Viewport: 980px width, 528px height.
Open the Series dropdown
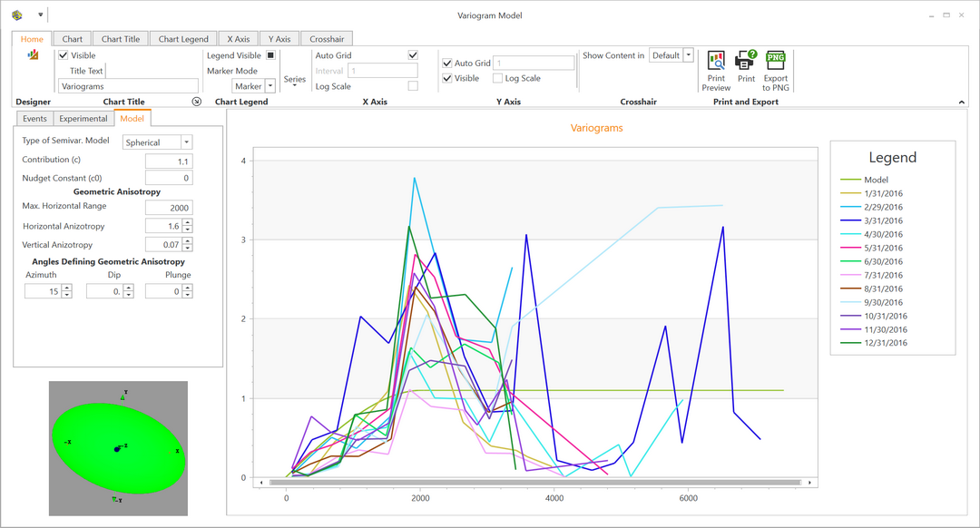pyautogui.click(x=294, y=81)
